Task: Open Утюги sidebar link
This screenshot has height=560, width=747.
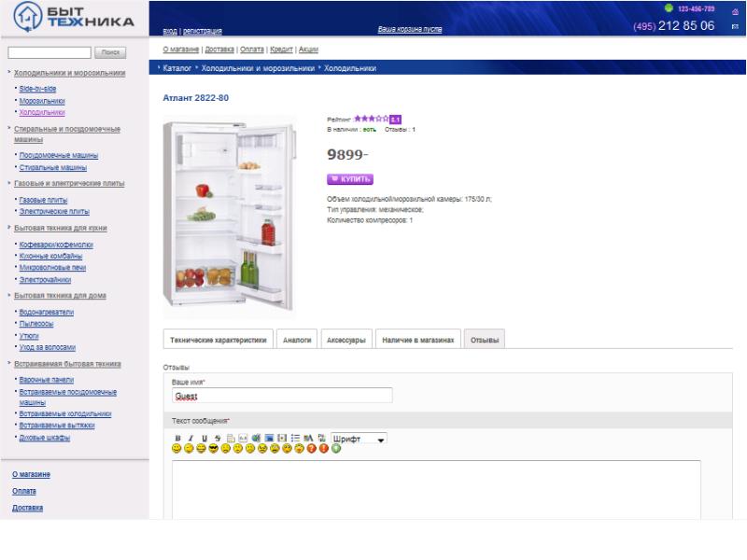Action: point(29,336)
